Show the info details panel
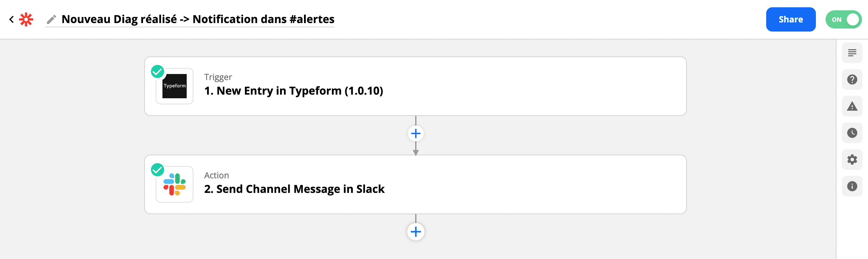The height and width of the screenshot is (259, 868). coord(852,186)
